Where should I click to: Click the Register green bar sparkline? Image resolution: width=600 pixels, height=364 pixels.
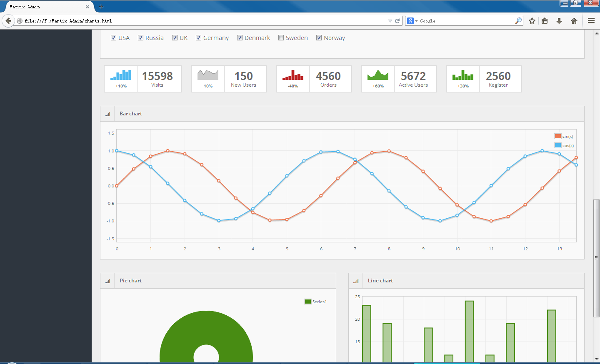pos(463,75)
